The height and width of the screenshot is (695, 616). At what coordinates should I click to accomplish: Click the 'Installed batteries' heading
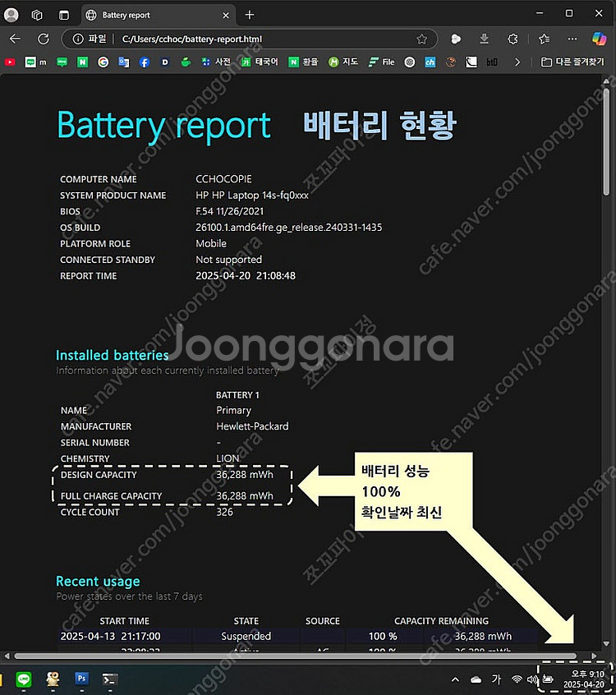click(113, 355)
